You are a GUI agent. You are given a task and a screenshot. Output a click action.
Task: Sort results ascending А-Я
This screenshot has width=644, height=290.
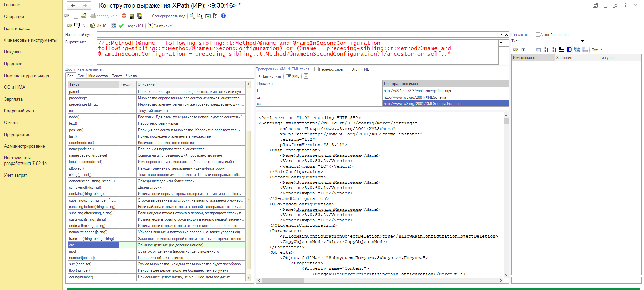click(x=546, y=50)
